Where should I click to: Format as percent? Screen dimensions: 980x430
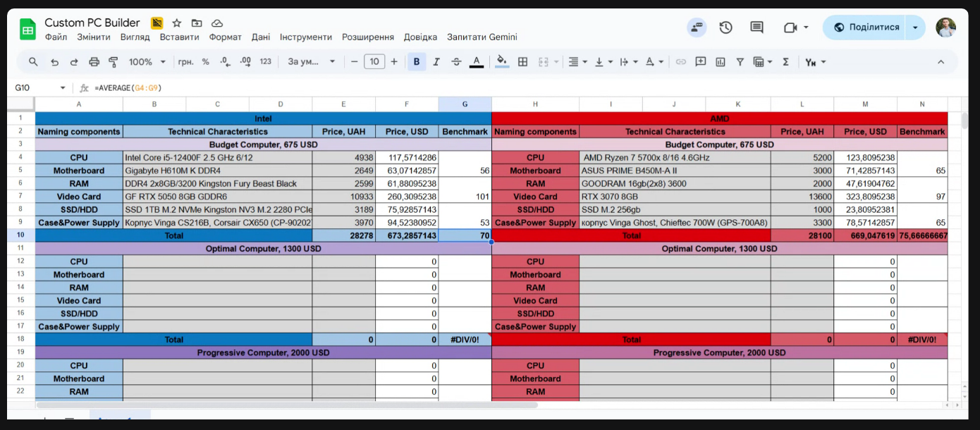click(x=205, y=62)
